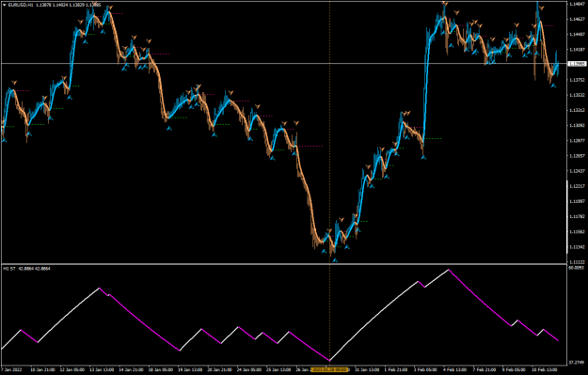Viewport: 588px width, 375px height.
Task: Click the blue arrow at the chart's lowest price point
Action: [x=335, y=259]
